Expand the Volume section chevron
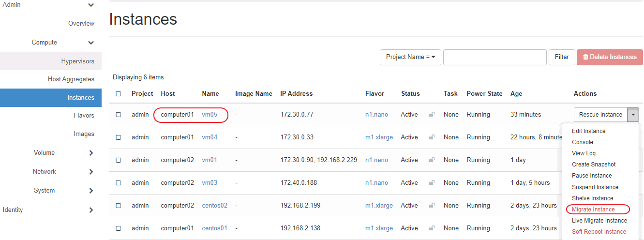This screenshot has width=644, height=240. [91, 153]
